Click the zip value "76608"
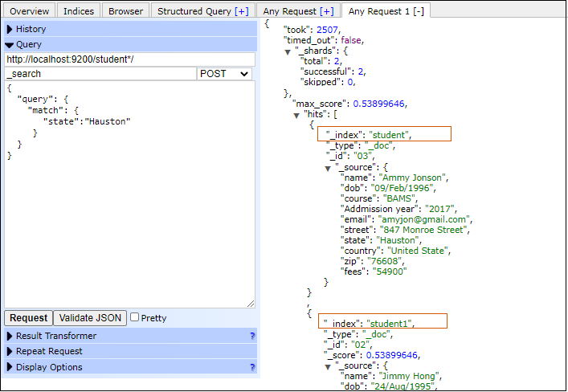This screenshot has height=392, width=568. [x=384, y=261]
